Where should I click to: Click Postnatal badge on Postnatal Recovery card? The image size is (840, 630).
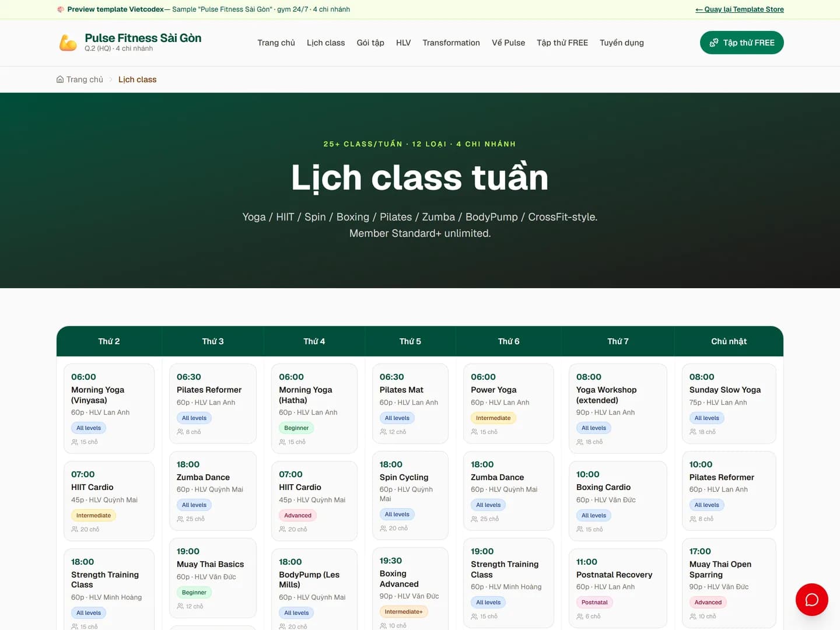pyautogui.click(x=594, y=603)
